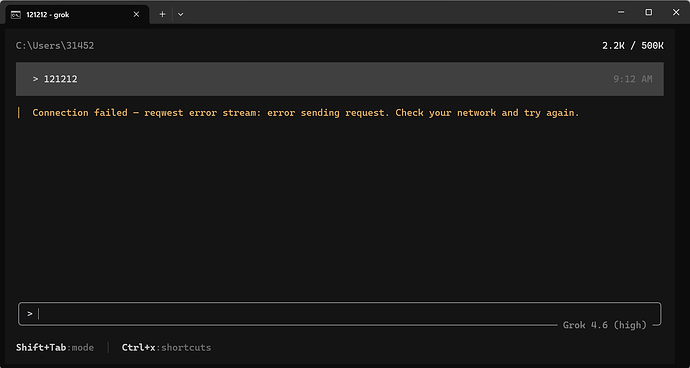Click the 9:12 AM timestamp
The height and width of the screenshot is (368, 690).
click(633, 79)
